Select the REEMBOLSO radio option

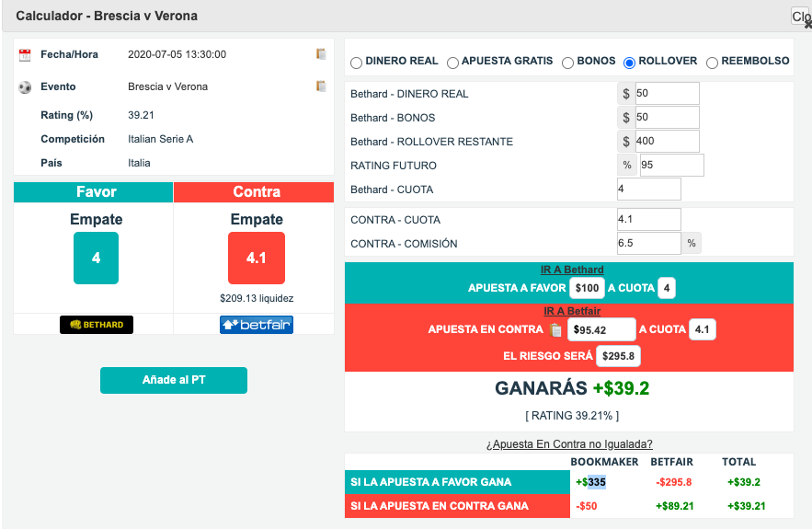[712, 63]
